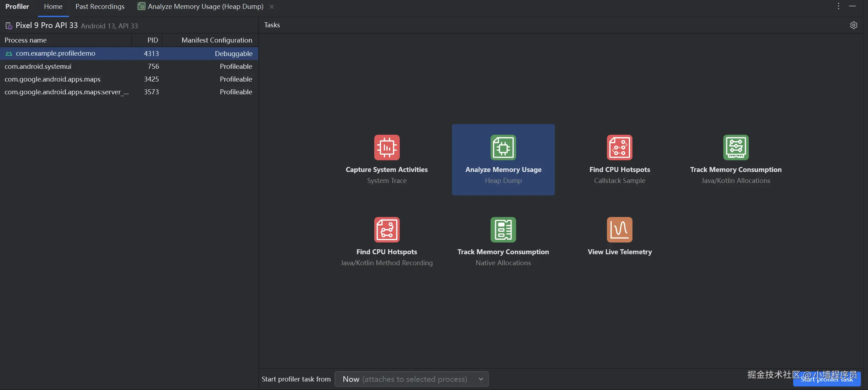Open task settings gear icon

coord(853,25)
